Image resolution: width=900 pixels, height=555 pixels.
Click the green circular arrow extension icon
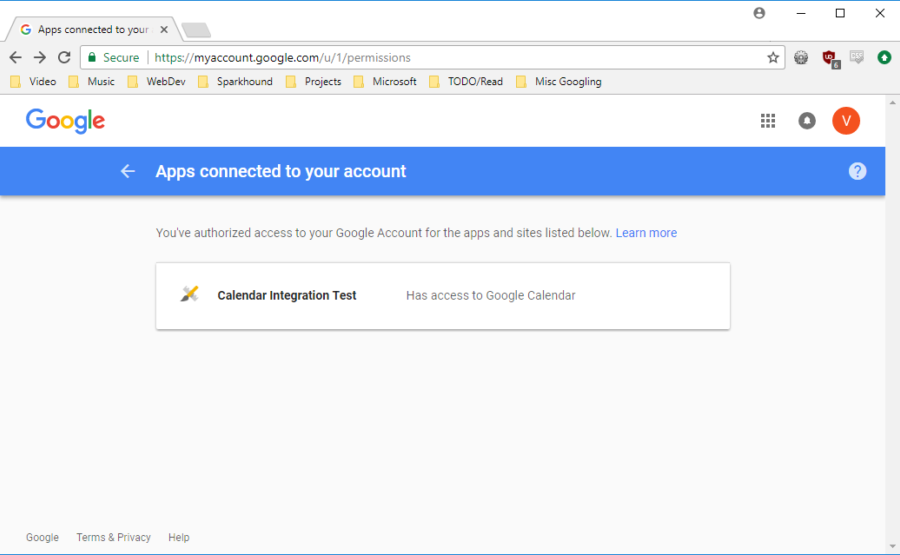coord(884,57)
